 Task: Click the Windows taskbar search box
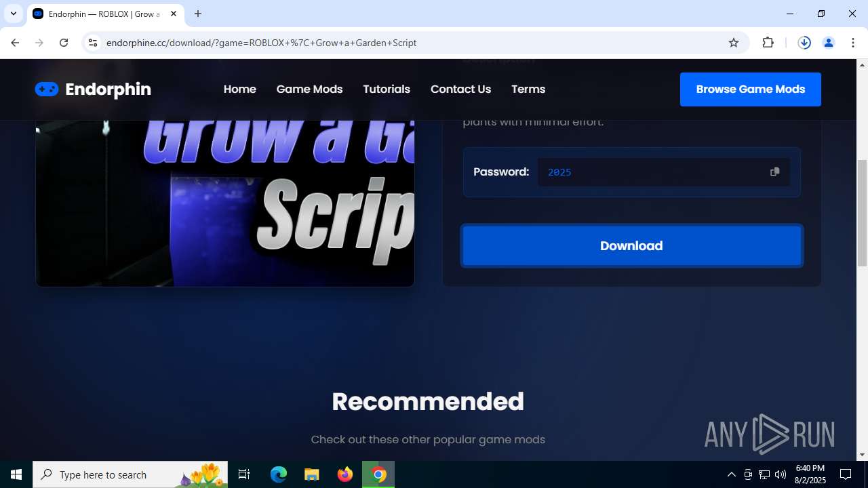[130, 474]
